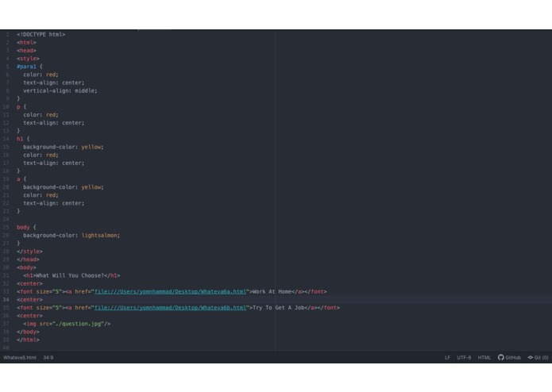Select line number 1 in the gutter
552x392 pixels.
(x=7, y=34)
